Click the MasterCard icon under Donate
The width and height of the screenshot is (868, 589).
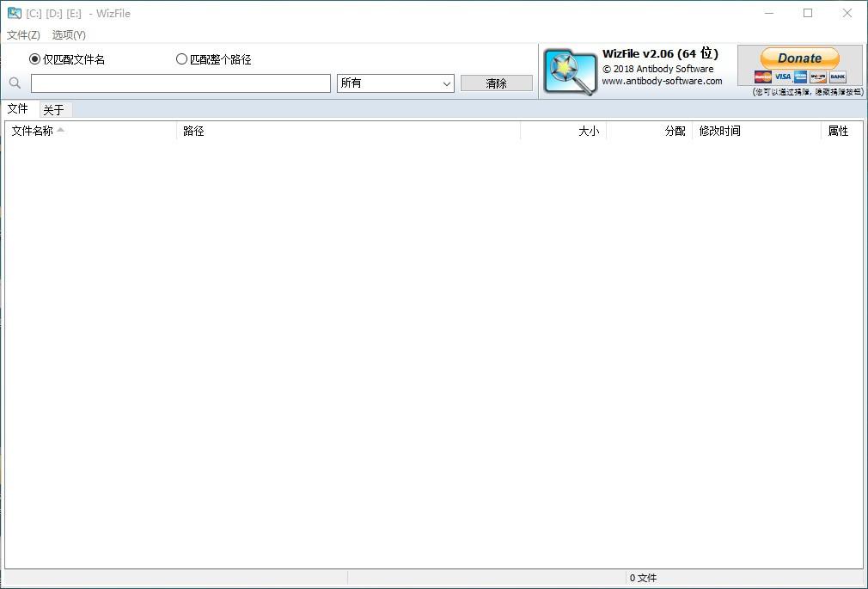click(x=763, y=77)
